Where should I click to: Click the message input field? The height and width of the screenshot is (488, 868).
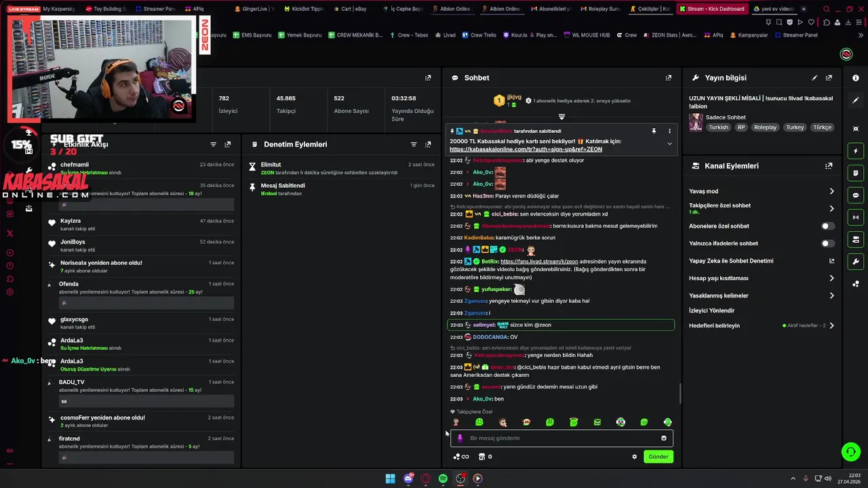pyautogui.click(x=561, y=438)
